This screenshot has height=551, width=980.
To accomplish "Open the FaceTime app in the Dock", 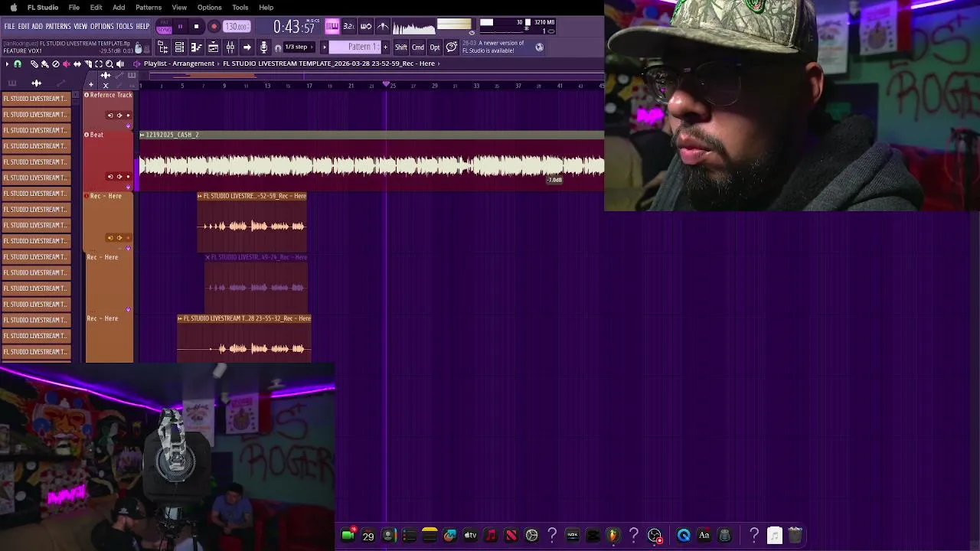I will tap(348, 535).
